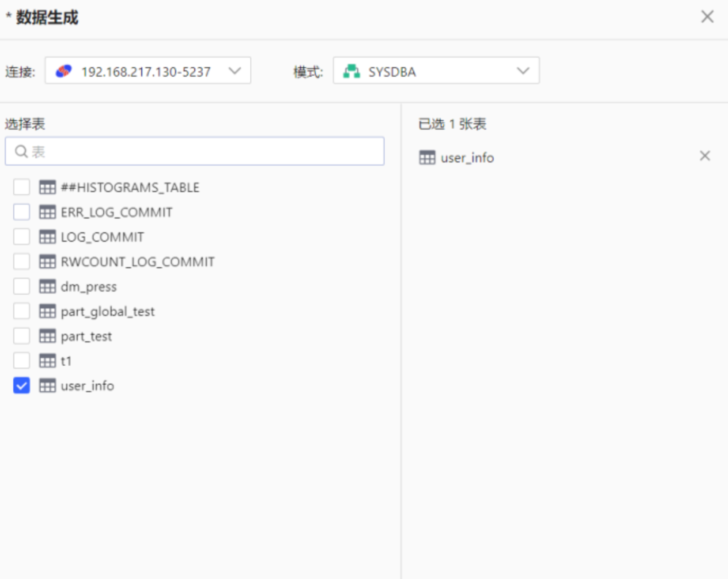The width and height of the screenshot is (728, 579).
Task: Click the 选择表 heading
Action: (25, 124)
